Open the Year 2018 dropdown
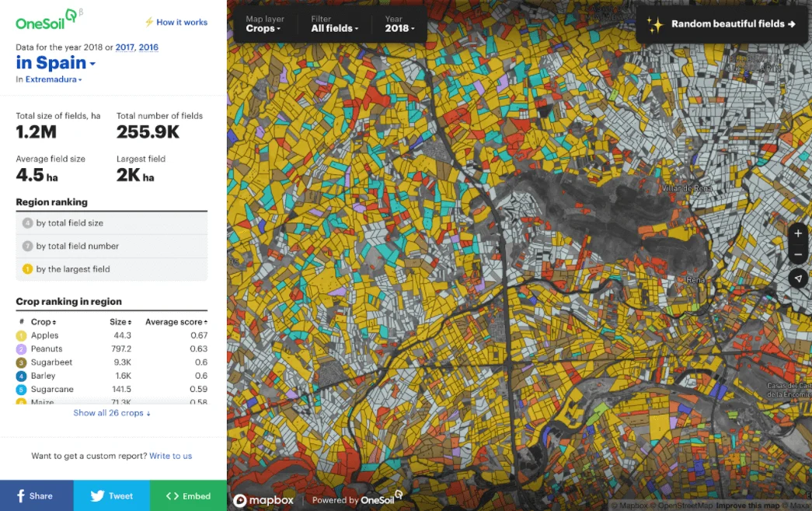 coord(399,24)
